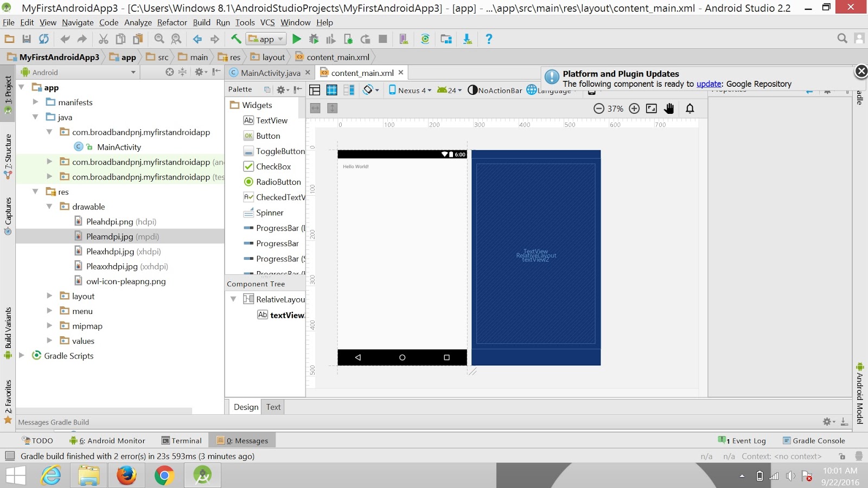868x488 pixels.
Task: Decrease zoom using the minus control
Action: click(598, 108)
